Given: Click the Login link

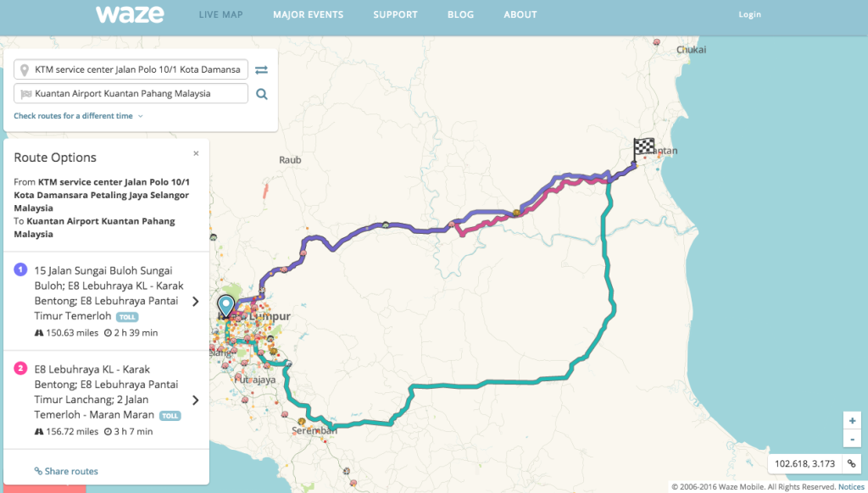Looking at the screenshot, I should 749,14.
